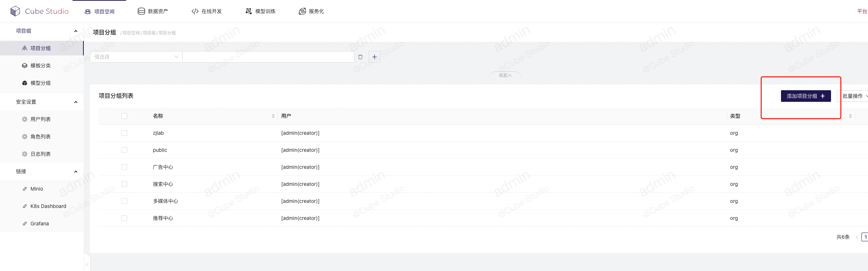Tick the checkbox for zjlab row
This screenshot has height=271, width=868.
coord(124,133)
